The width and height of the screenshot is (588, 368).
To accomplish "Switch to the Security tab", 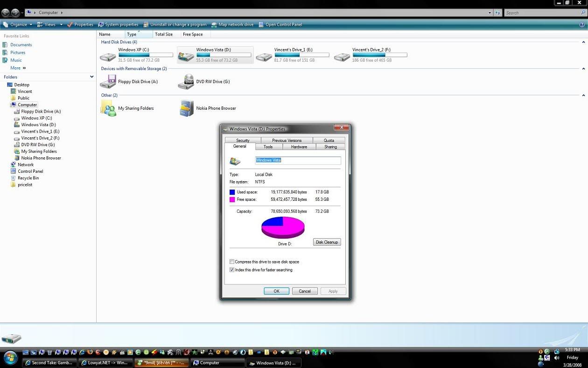I will pyautogui.click(x=243, y=141).
